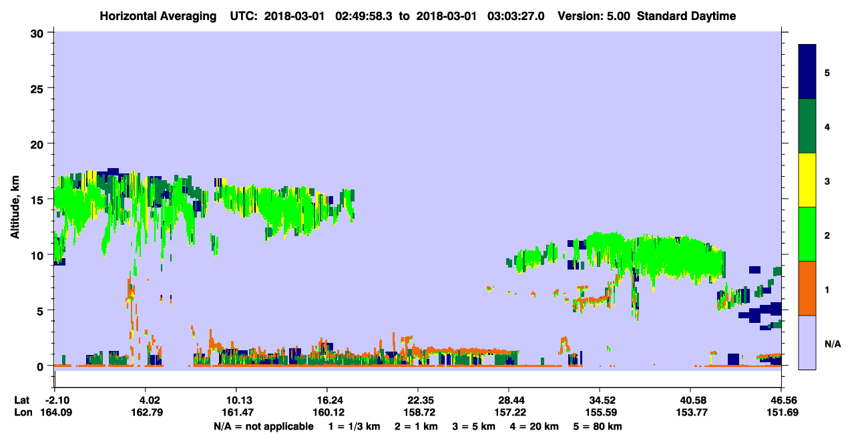This screenshot has height=445, width=868.
Task: Click the bright green level 2 color swatch
Action: pos(807,234)
